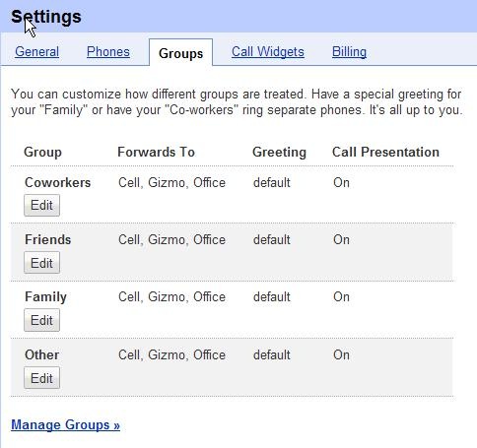Click the Call Presentation column header
The image size is (477, 448).
pyautogui.click(x=385, y=152)
